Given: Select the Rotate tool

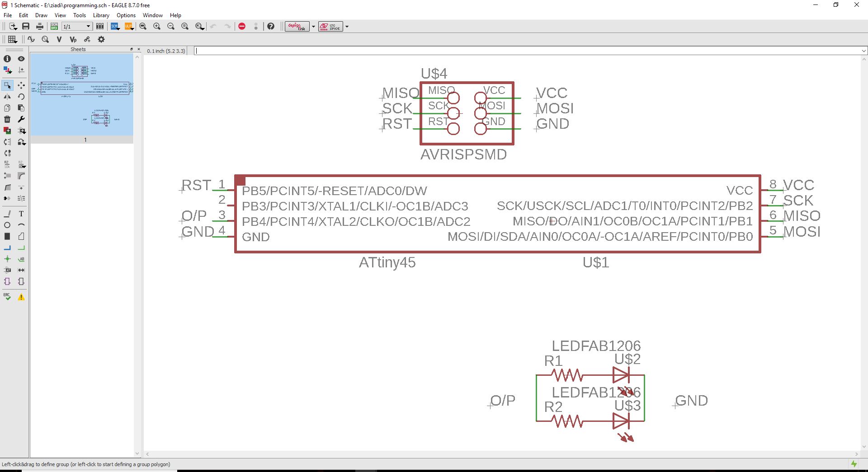Looking at the screenshot, I should coord(21,96).
